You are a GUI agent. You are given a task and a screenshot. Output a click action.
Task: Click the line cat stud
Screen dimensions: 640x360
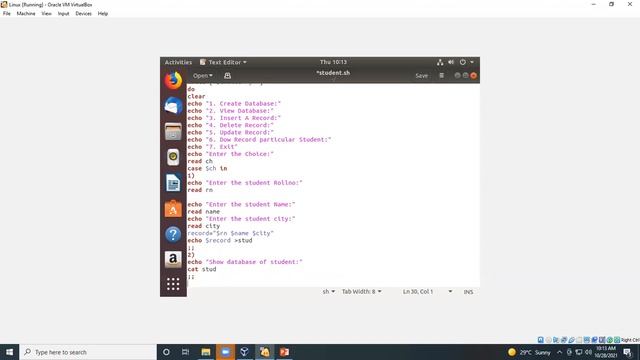pos(202,269)
